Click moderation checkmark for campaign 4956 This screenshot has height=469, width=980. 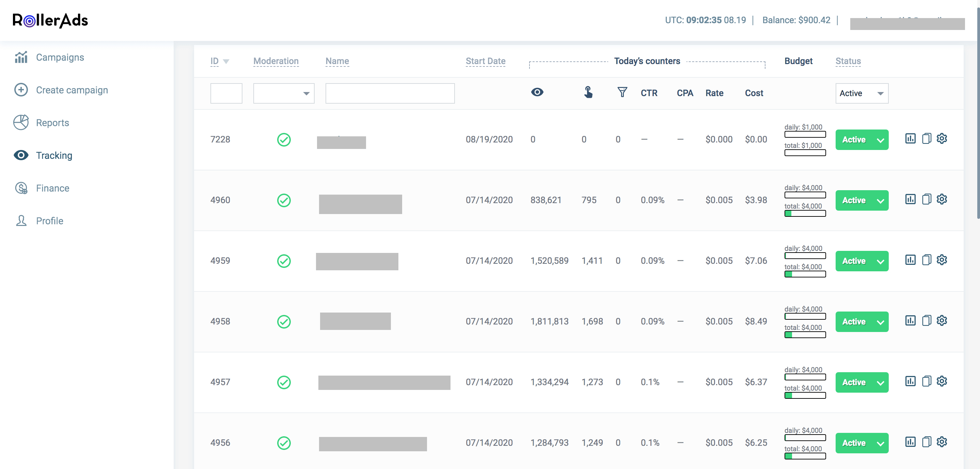(x=284, y=443)
